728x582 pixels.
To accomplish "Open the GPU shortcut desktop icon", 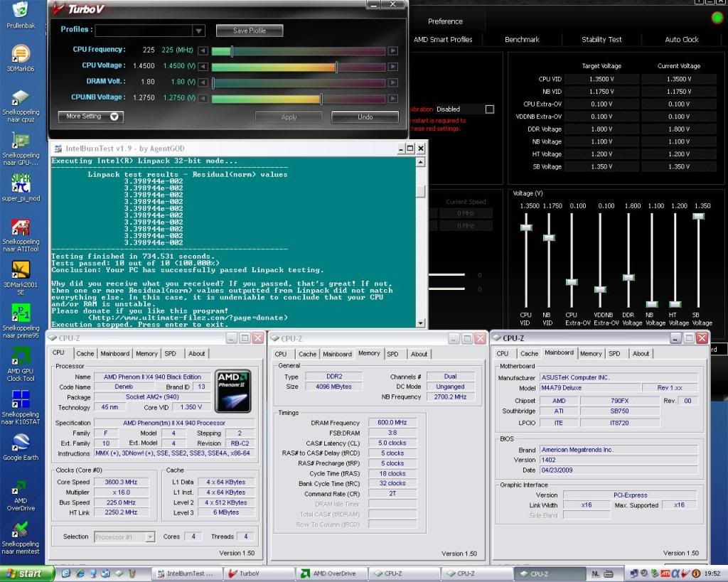I will pos(21,149).
